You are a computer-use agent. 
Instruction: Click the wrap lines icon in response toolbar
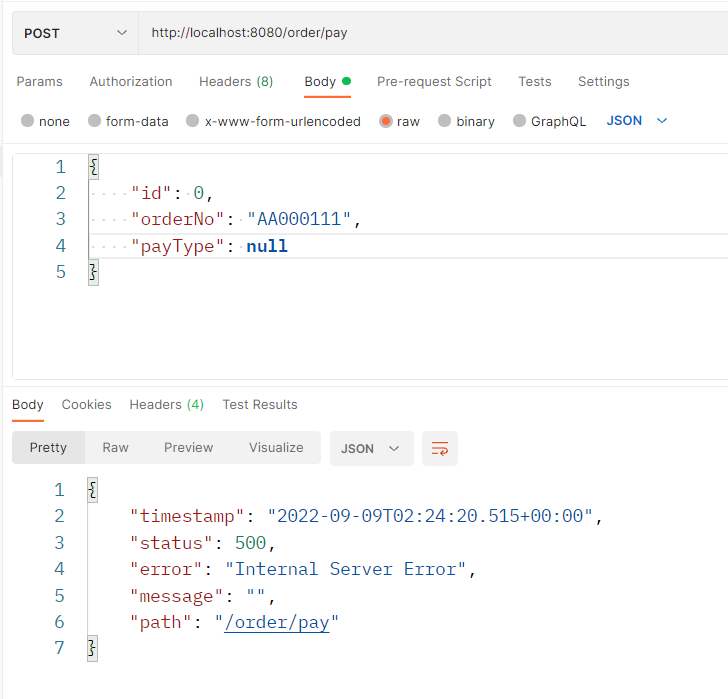(x=440, y=448)
